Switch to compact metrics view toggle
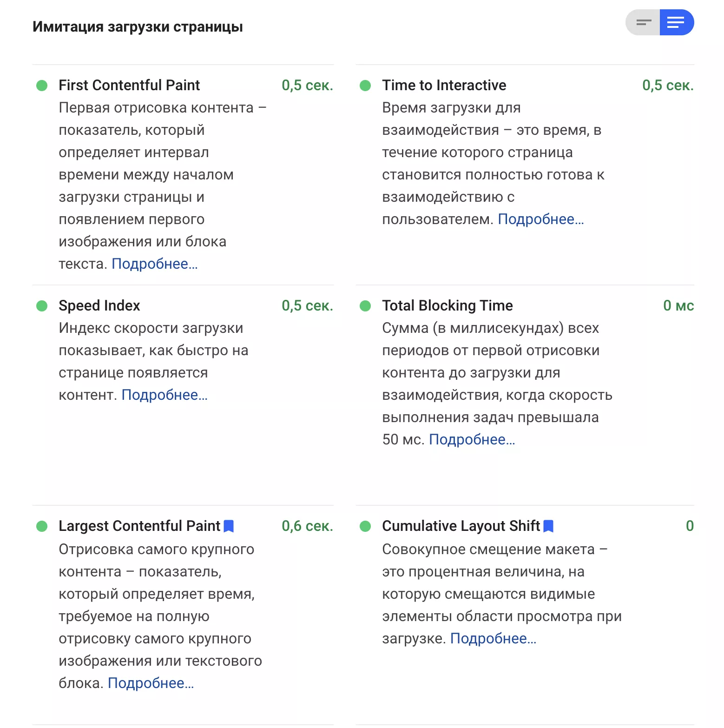Screen dimensions: 724x728 (x=643, y=22)
